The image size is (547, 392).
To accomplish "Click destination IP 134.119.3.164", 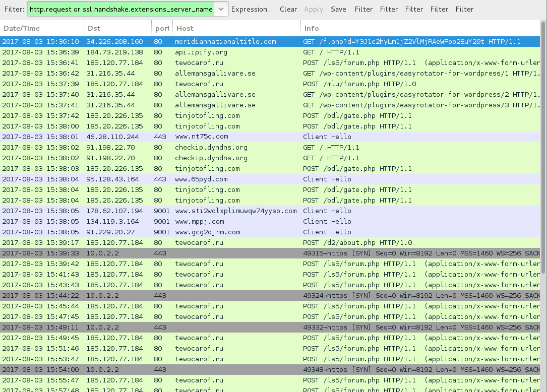I will point(113,222).
